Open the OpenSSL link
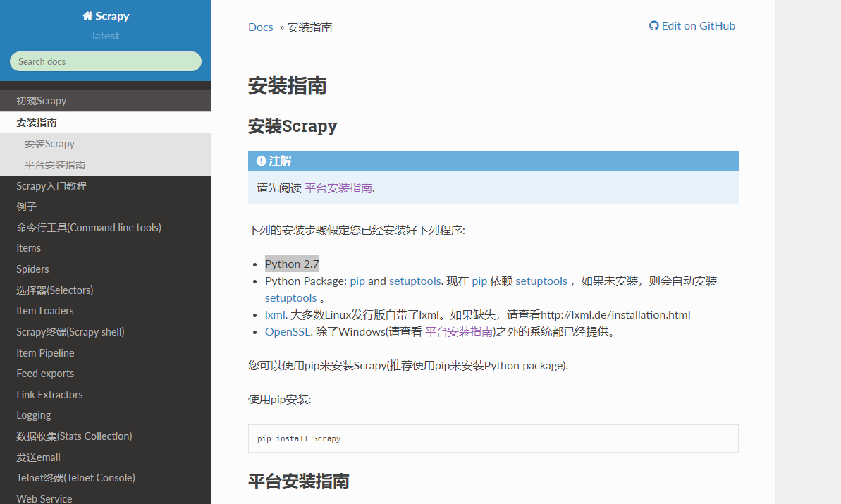The image size is (841, 504). [288, 332]
